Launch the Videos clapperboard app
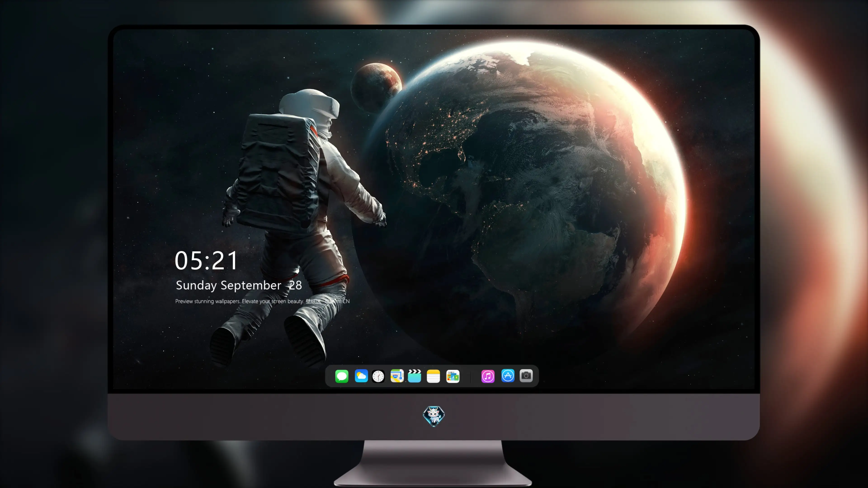868x488 pixels. [x=415, y=376]
